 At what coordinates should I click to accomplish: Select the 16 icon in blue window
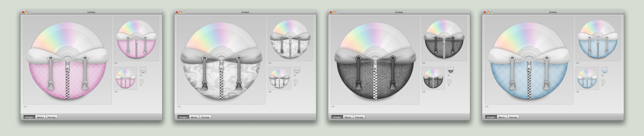(603, 81)
